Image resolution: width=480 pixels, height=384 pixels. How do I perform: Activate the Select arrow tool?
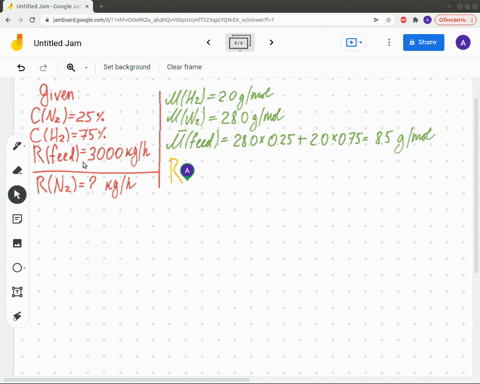point(17,195)
